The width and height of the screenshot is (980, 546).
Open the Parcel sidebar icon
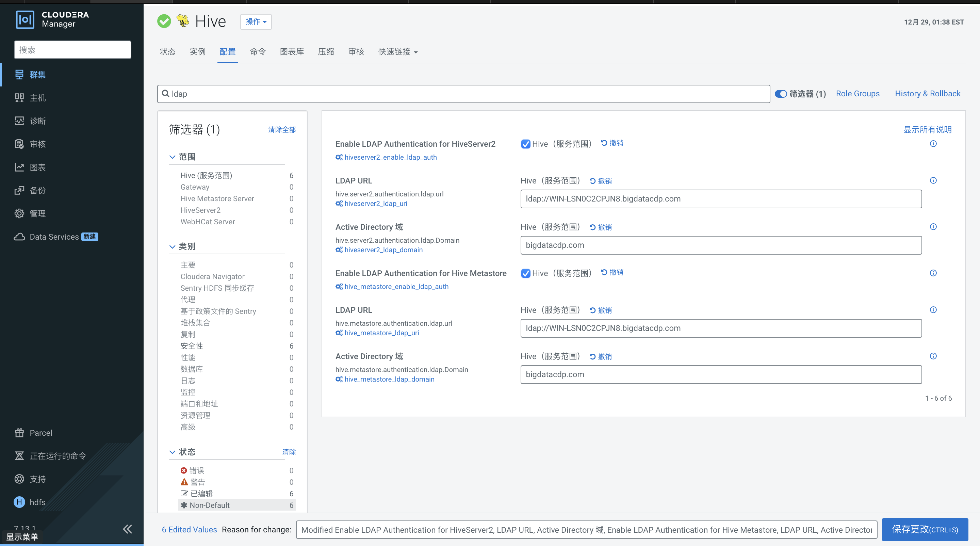pyautogui.click(x=19, y=433)
